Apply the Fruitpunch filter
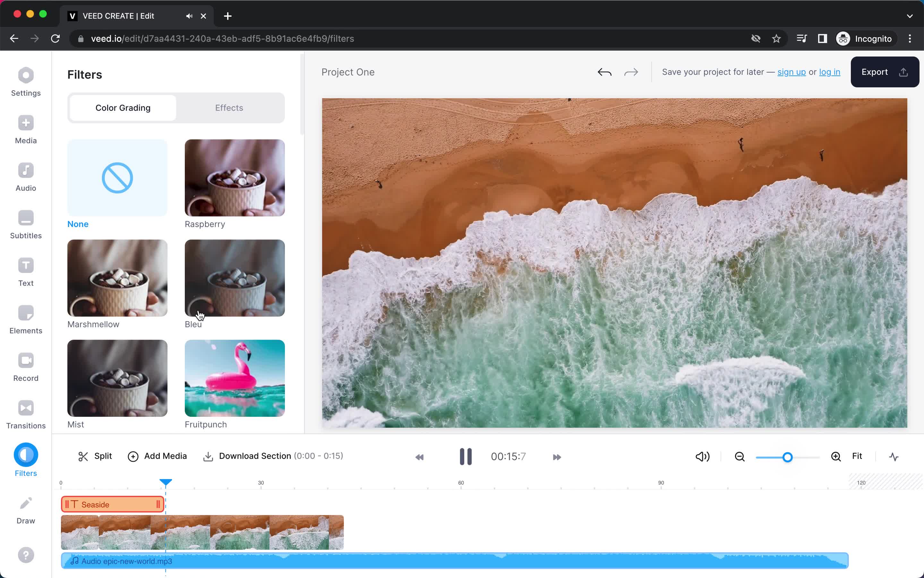Screen dimensions: 924x578 tap(235, 378)
